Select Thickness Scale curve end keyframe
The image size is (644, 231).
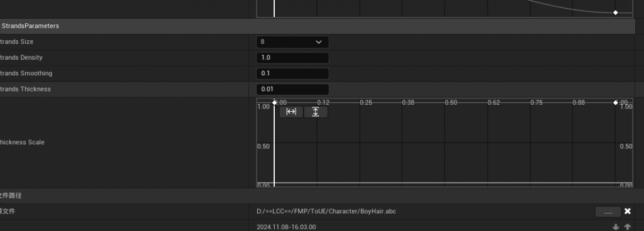[x=615, y=102]
